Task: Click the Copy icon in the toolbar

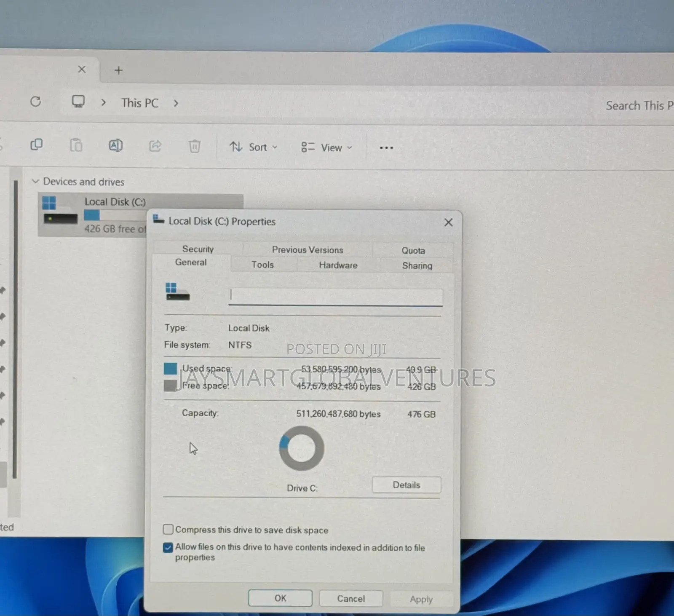Action: click(37, 145)
